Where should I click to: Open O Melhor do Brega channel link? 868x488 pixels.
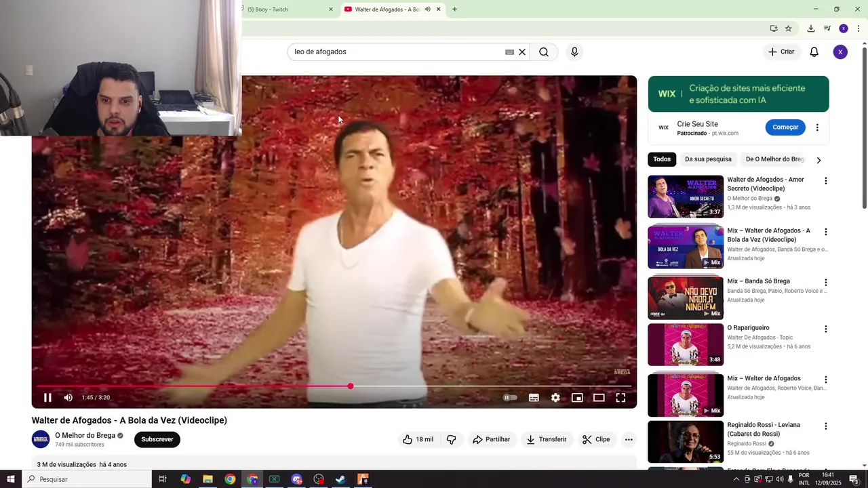point(85,435)
